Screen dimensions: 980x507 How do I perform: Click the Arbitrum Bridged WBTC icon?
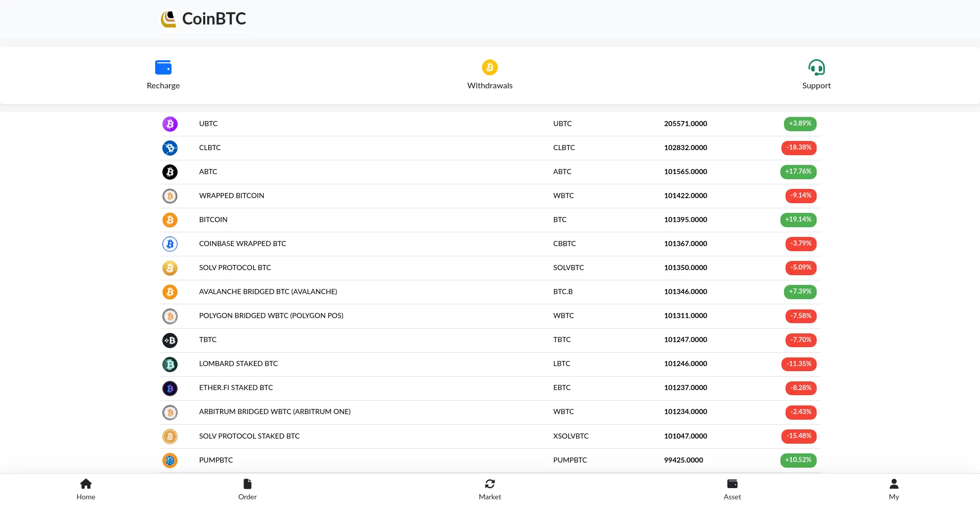pyautogui.click(x=170, y=413)
